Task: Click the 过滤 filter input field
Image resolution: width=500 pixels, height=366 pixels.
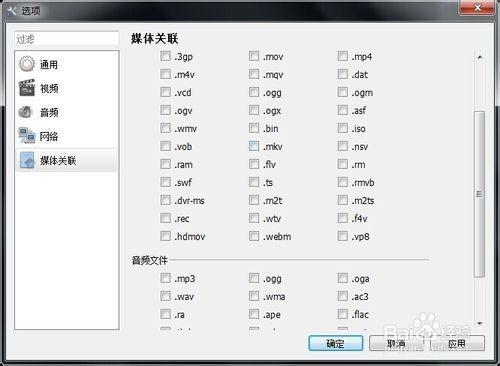Action: 67,39
